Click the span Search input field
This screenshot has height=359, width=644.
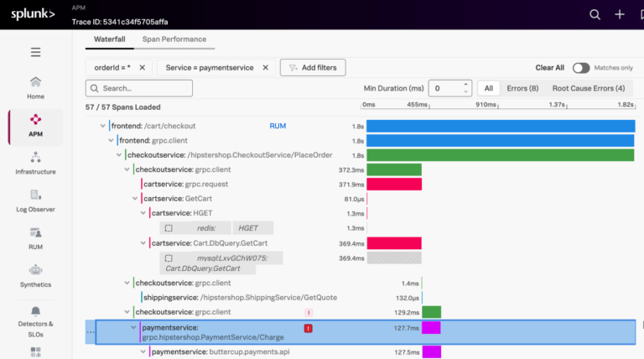tap(139, 88)
